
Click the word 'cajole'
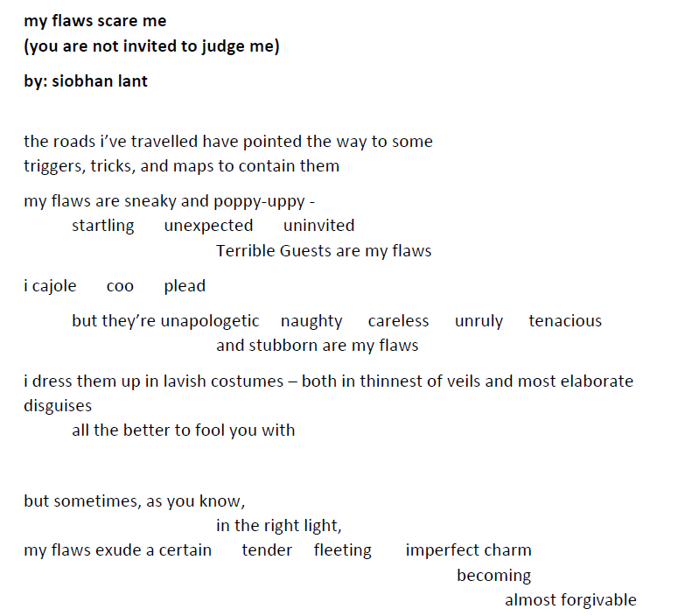[x=54, y=286]
